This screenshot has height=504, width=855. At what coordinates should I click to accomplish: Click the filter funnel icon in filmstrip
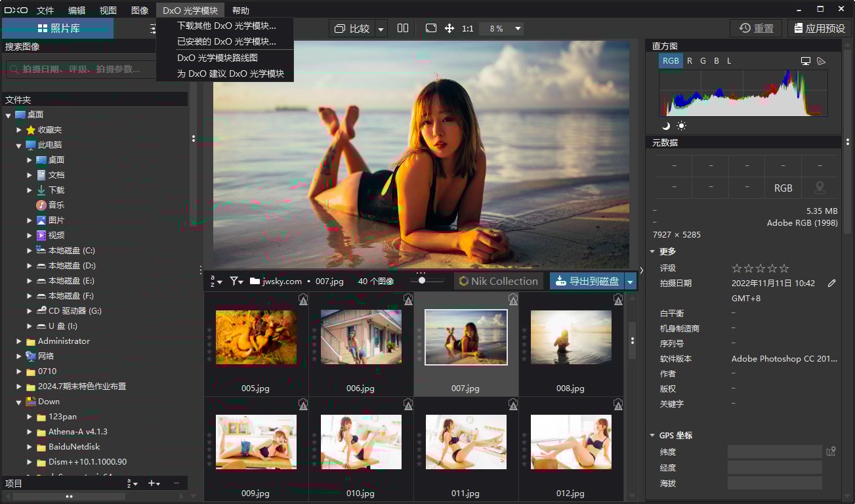tap(234, 280)
